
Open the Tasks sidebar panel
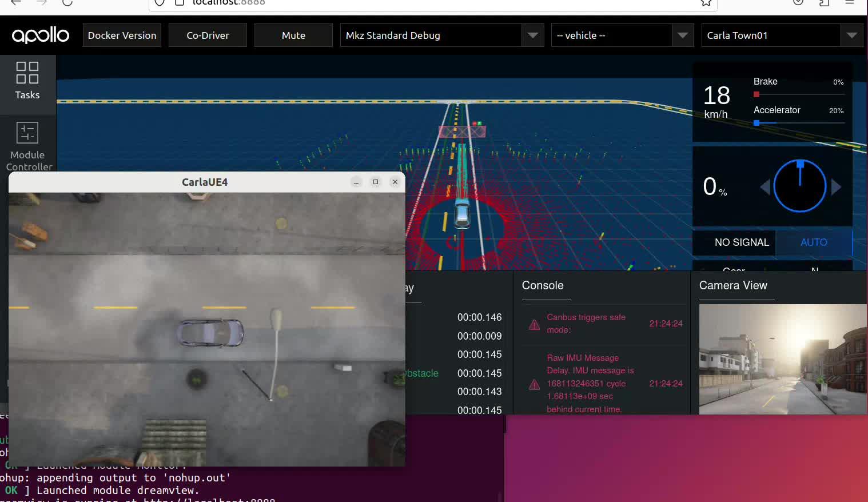pos(27,81)
